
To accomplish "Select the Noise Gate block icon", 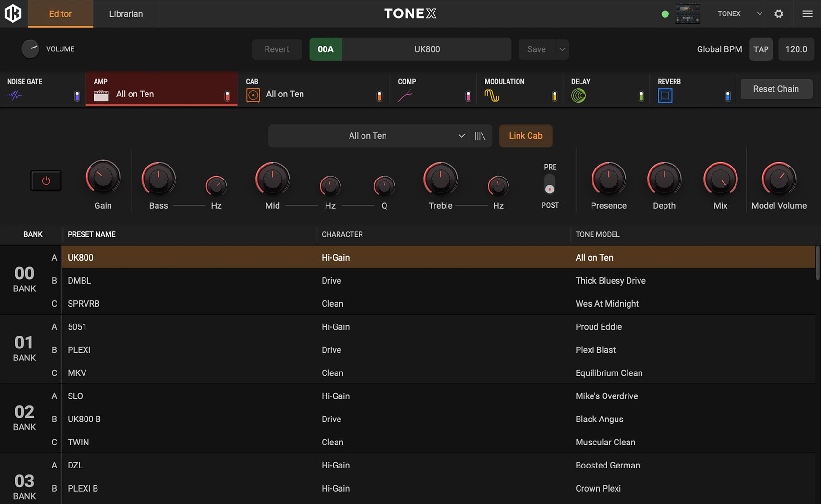I will point(15,95).
